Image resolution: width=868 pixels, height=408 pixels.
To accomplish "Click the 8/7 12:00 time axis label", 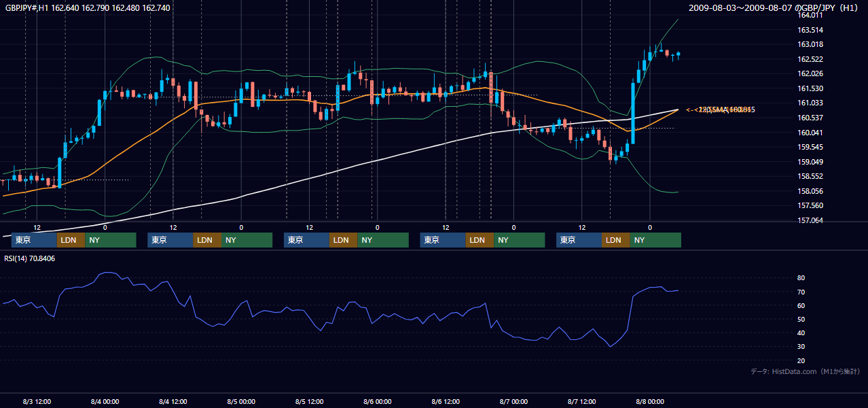I will [581, 401].
